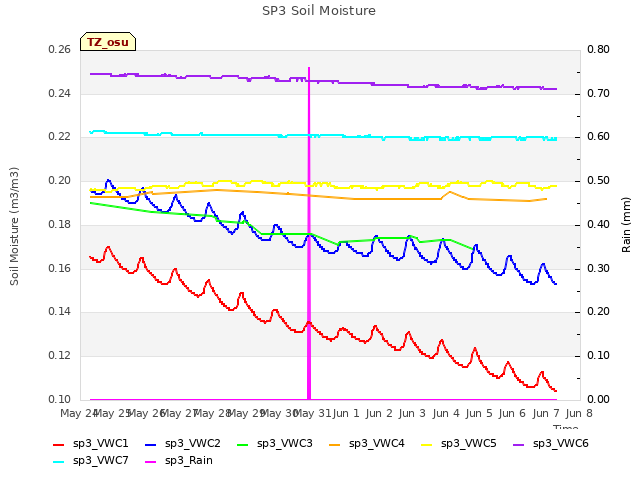Toggle the sp3_VWC2 legend entry

click(x=182, y=444)
